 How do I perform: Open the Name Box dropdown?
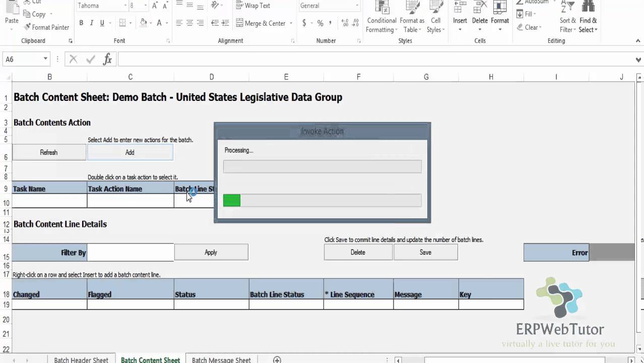click(x=45, y=59)
